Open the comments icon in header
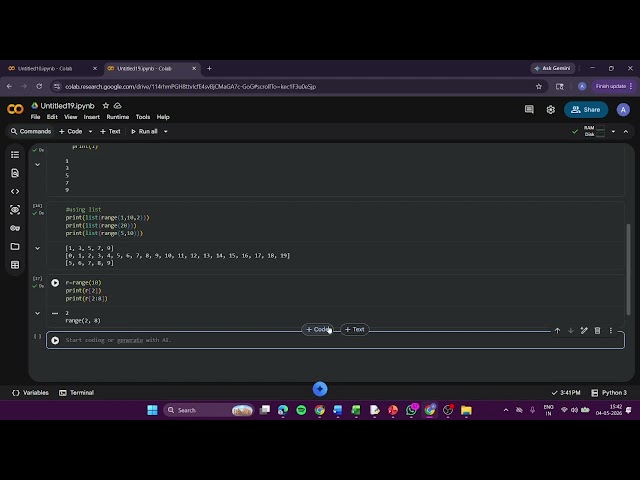The image size is (640, 480). click(x=529, y=109)
